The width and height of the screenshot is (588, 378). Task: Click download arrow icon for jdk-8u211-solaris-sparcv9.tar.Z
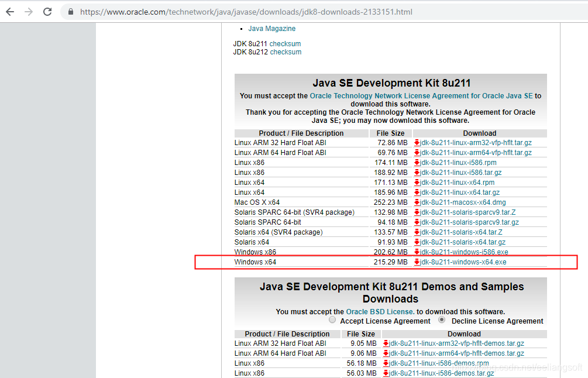pyautogui.click(x=417, y=212)
